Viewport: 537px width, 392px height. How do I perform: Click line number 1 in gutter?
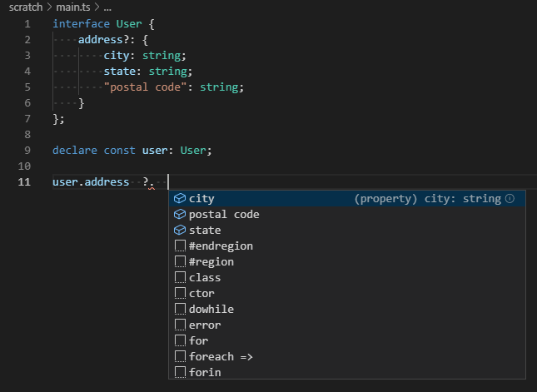[27, 24]
